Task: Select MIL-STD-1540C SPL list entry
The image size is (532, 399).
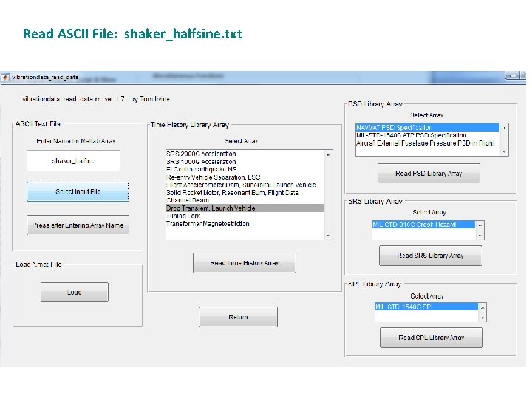Action: click(426, 307)
